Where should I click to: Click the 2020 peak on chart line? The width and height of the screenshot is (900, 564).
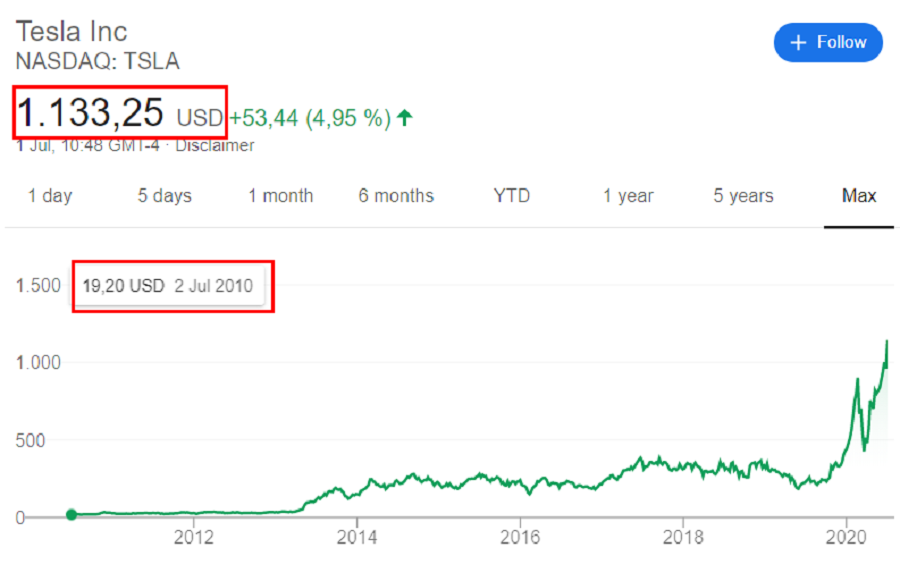point(887,342)
